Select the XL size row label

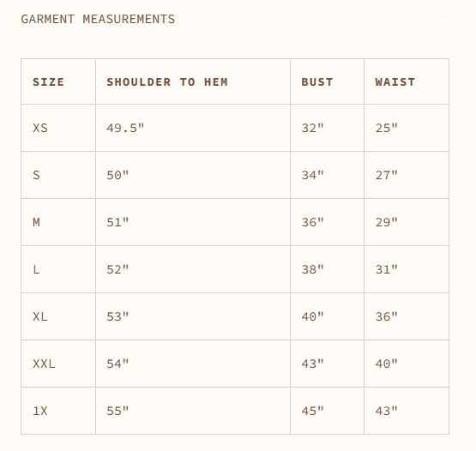coord(40,316)
